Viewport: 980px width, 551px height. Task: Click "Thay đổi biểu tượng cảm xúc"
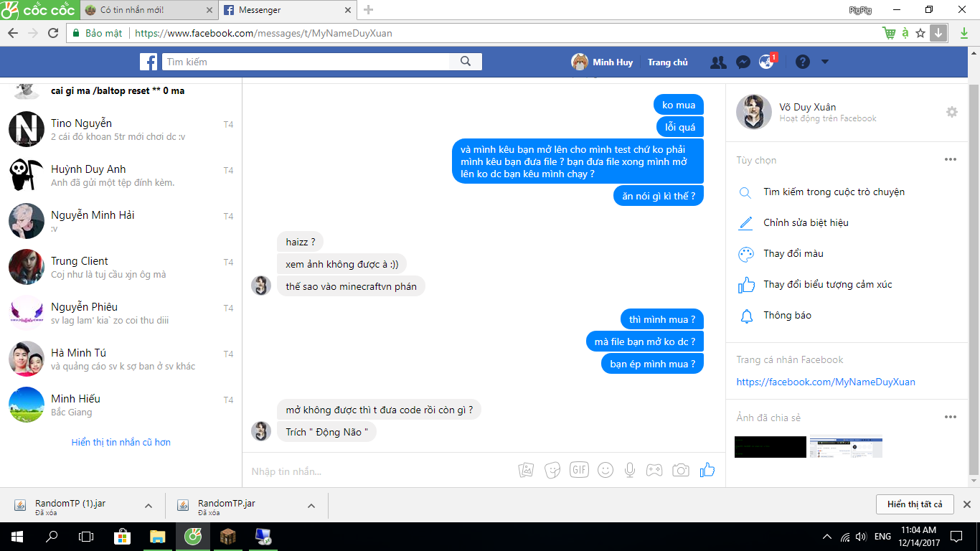click(x=828, y=284)
